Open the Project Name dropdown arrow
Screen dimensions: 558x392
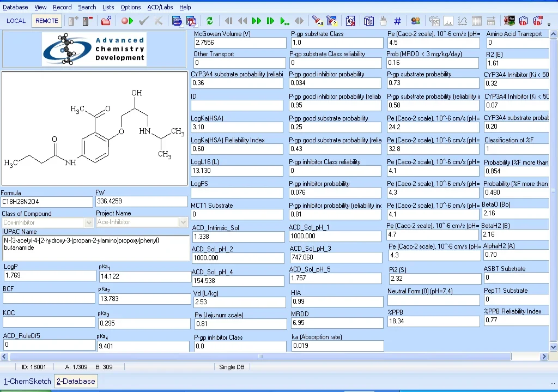click(x=183, y=222)
